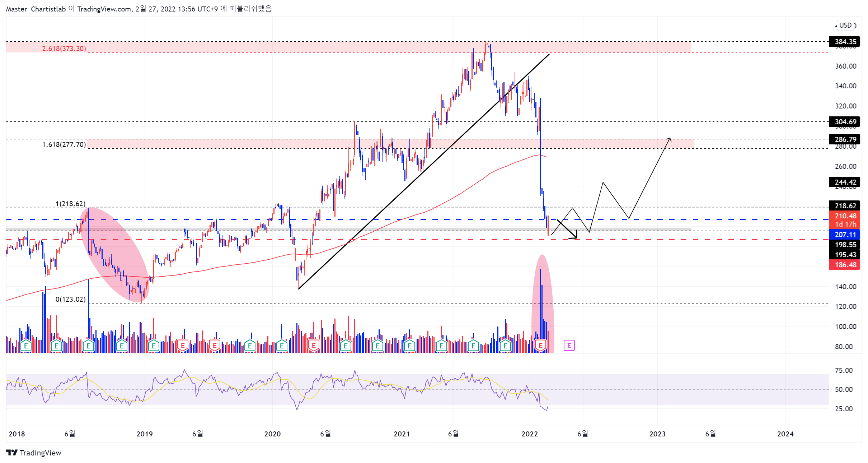868x463 pixels.
Task: Click the blue 207.11 price label
Action: tap(844, 235)
